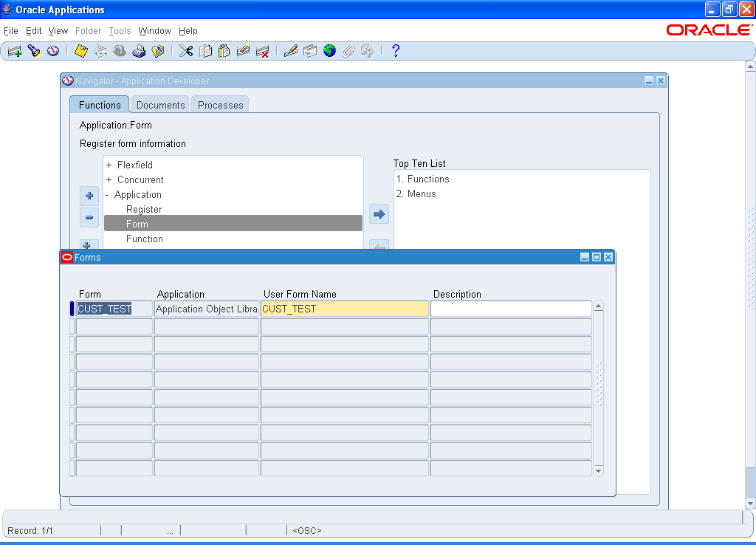Viewport: 756px width, 545px height.
Task: Click the main window scroll up arrow
Action: (x=750, y=67)
